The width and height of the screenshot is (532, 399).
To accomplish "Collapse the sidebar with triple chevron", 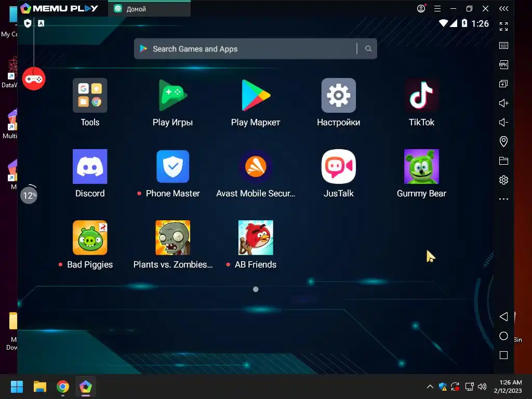I will point(503,8).
